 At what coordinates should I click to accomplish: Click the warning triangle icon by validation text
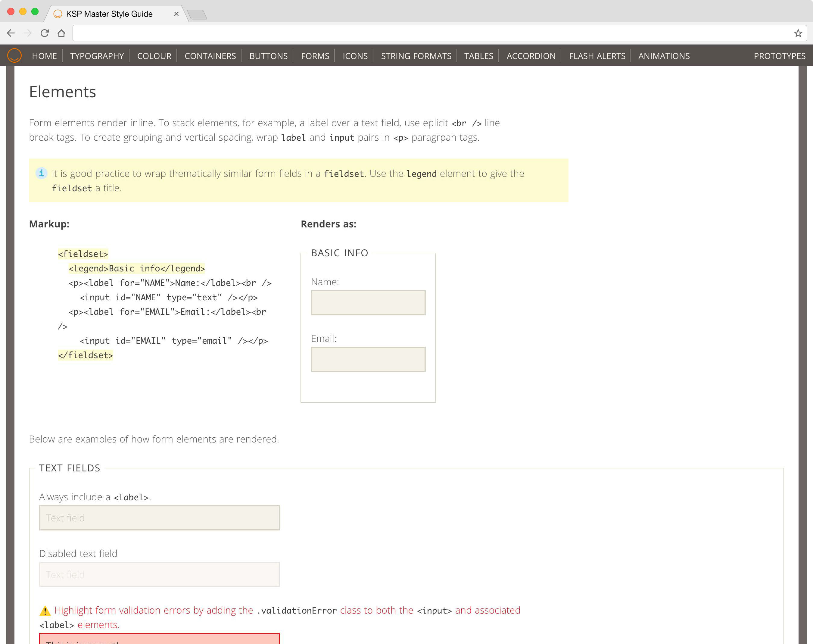pyautogui.click(x=45, y=611)
